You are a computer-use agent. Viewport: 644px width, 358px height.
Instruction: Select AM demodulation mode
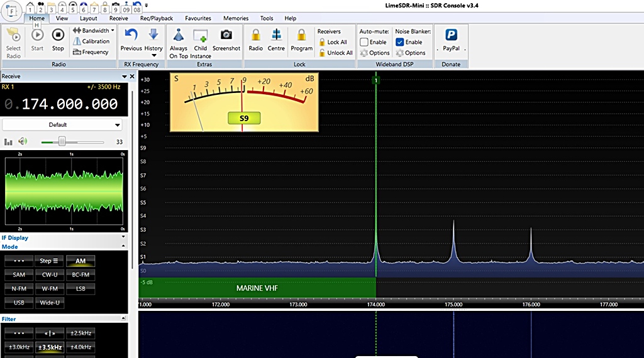80,261
